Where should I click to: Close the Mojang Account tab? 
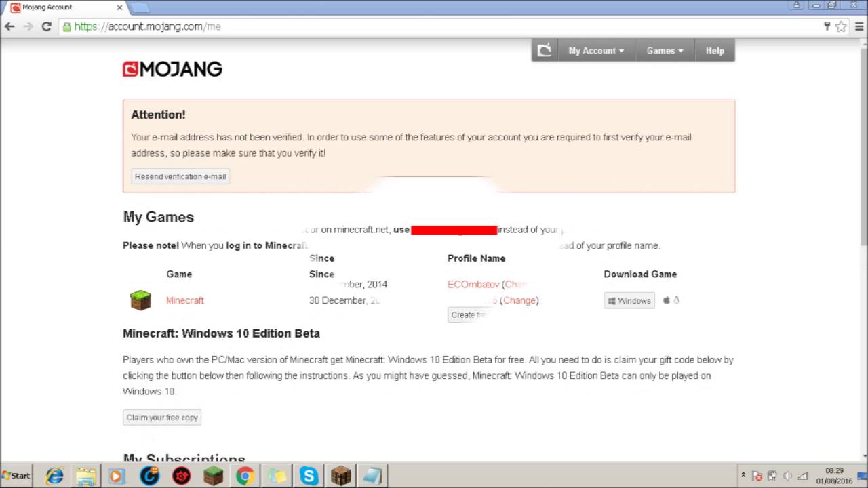pyautogui.click(x=120, y=7)
